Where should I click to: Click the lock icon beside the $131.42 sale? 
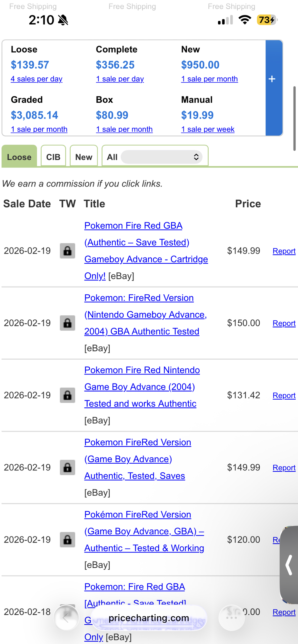point(67,395)
